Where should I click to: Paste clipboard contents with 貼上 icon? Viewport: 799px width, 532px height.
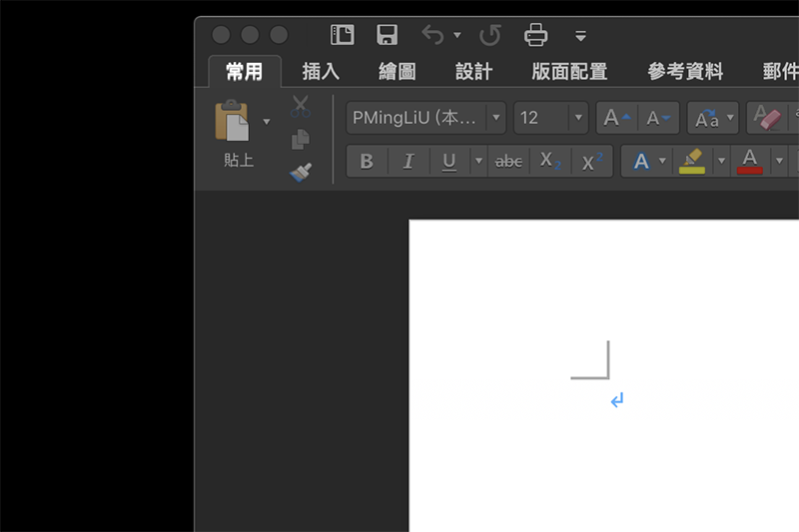point(232,121)
